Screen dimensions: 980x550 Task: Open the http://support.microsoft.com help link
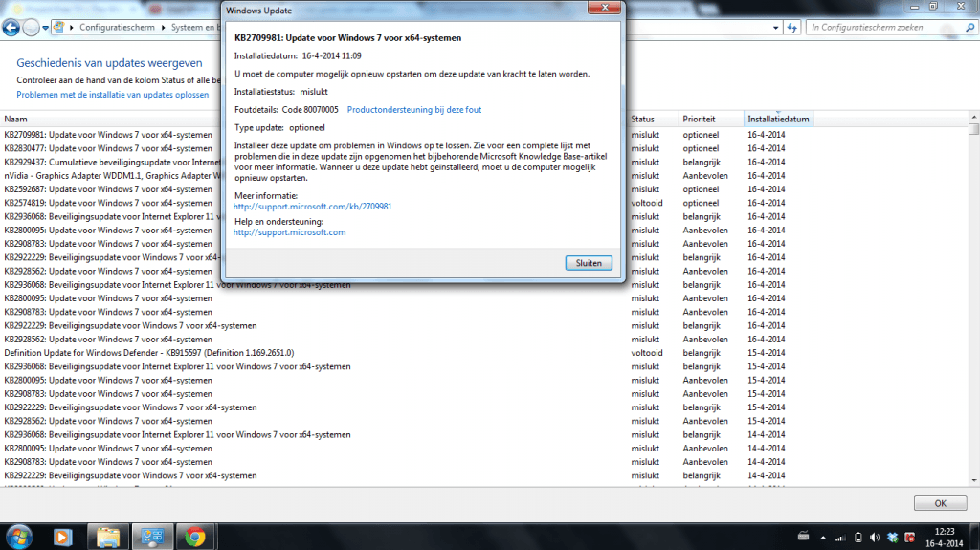(289, 231)
